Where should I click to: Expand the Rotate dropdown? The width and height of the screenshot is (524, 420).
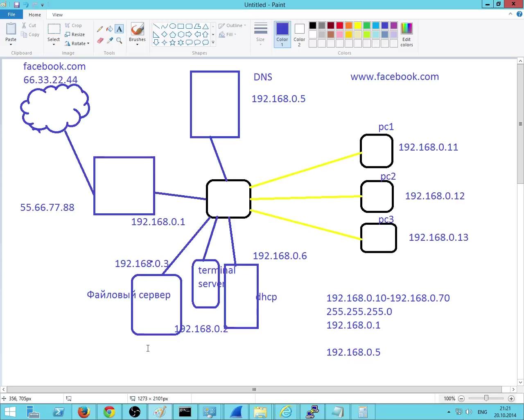point(77,43)
